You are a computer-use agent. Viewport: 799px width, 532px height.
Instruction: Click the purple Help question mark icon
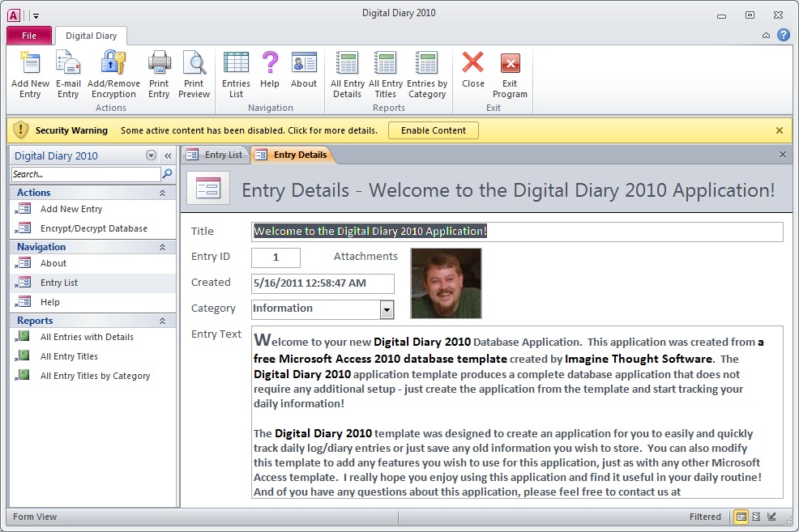[270, 63]
